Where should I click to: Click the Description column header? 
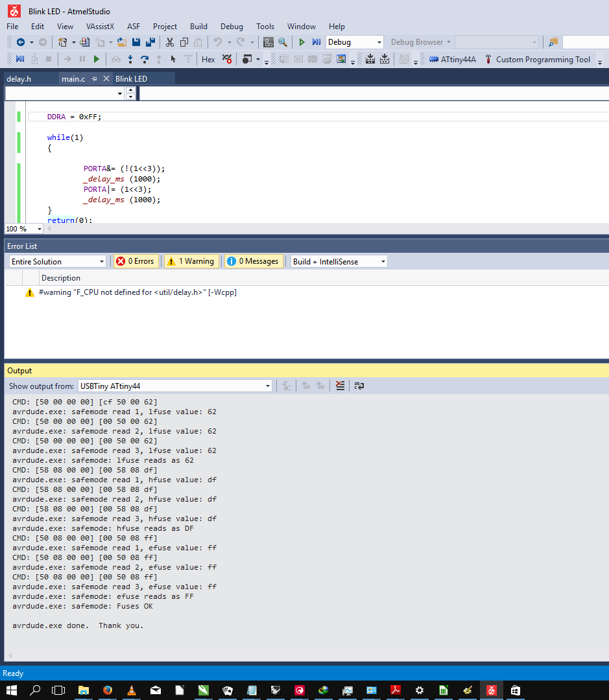point(61,277)
